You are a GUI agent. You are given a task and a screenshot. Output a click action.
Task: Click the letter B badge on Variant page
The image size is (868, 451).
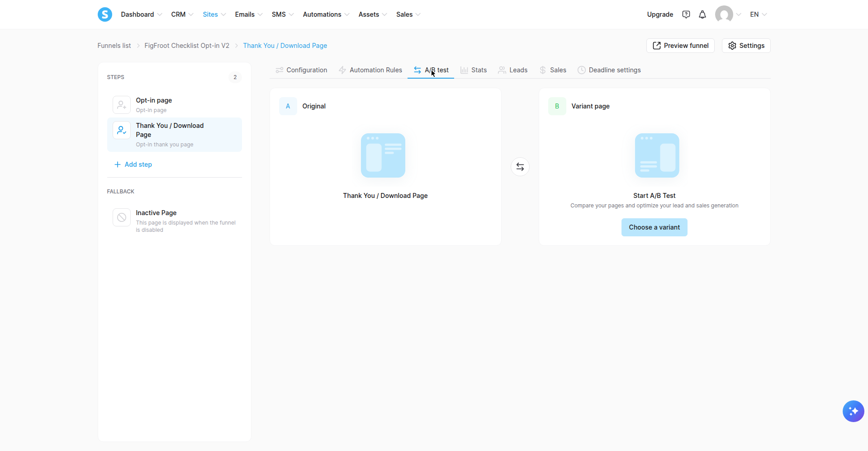557,106
